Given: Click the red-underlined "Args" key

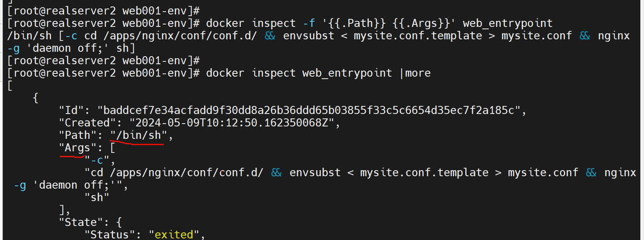Looking at the screenshot, I should pyautogui.click(x=77, y=148).
